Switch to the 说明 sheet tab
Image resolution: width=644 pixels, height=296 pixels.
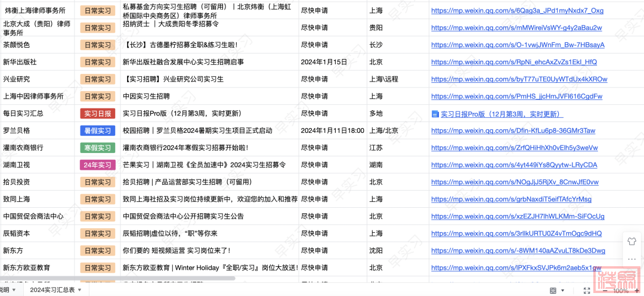point(4,290)
